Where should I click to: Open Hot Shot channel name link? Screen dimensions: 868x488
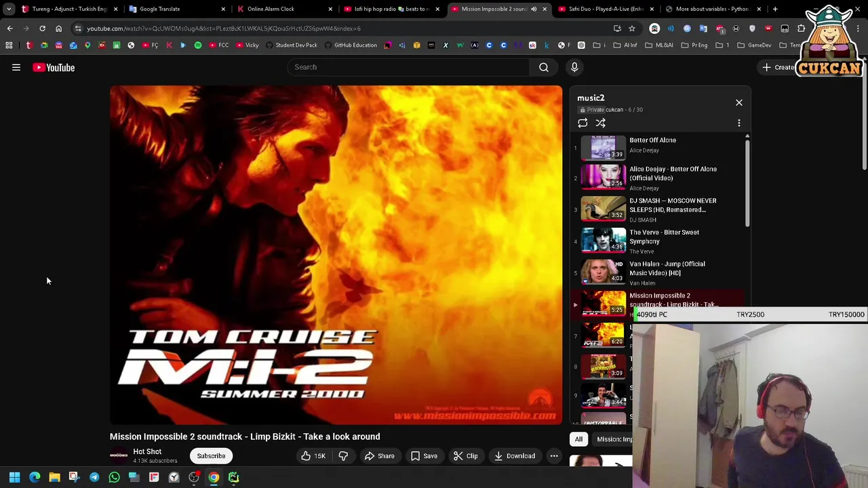tap(147, 451)
